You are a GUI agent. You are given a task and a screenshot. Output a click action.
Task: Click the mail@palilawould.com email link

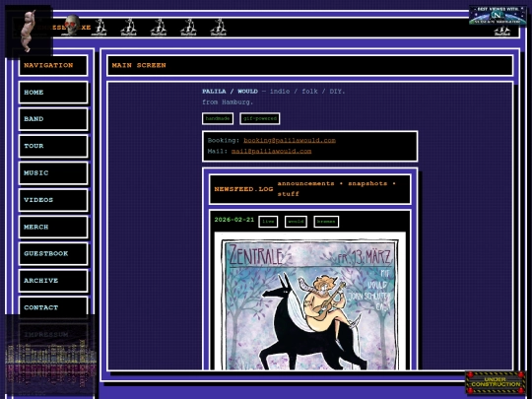[x=271, y=151]
